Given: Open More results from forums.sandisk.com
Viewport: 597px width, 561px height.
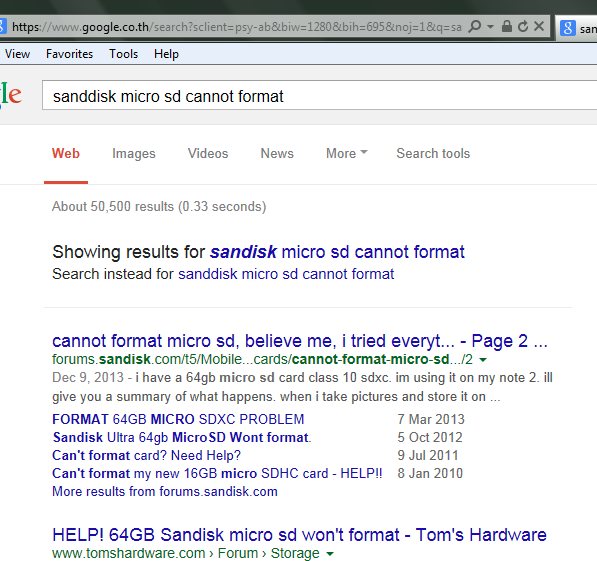Looking at the screenshot, I should pos(165,491).
